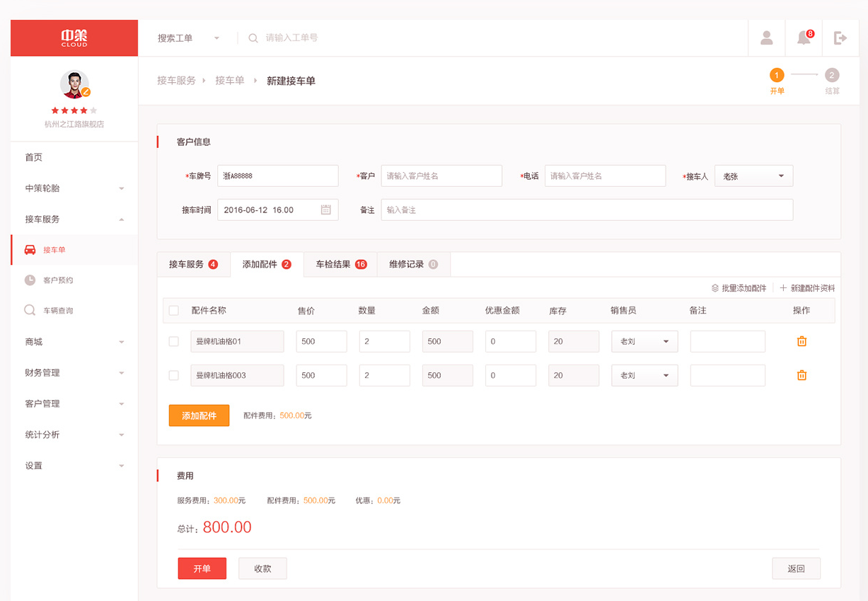Open the 搜索工单 search type dropdown
Image resolution: width=868 pixels, height=601 pixels.
click(188, 38)
